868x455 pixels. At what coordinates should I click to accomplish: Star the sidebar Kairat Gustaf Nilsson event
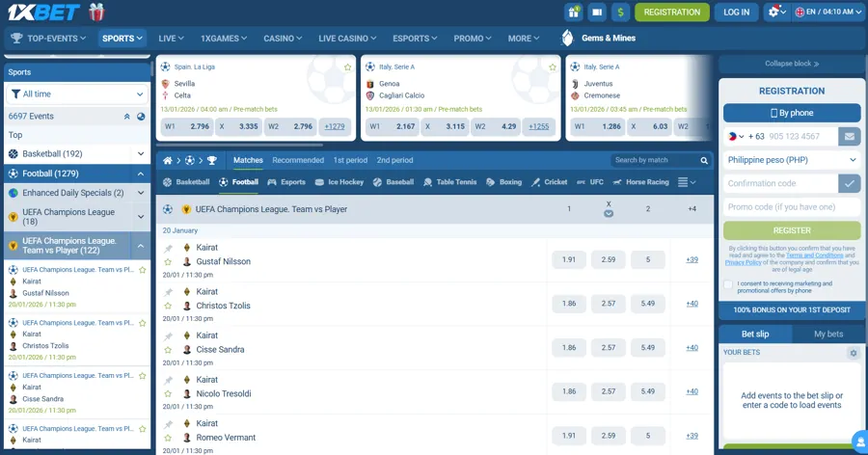click(143, 270)
